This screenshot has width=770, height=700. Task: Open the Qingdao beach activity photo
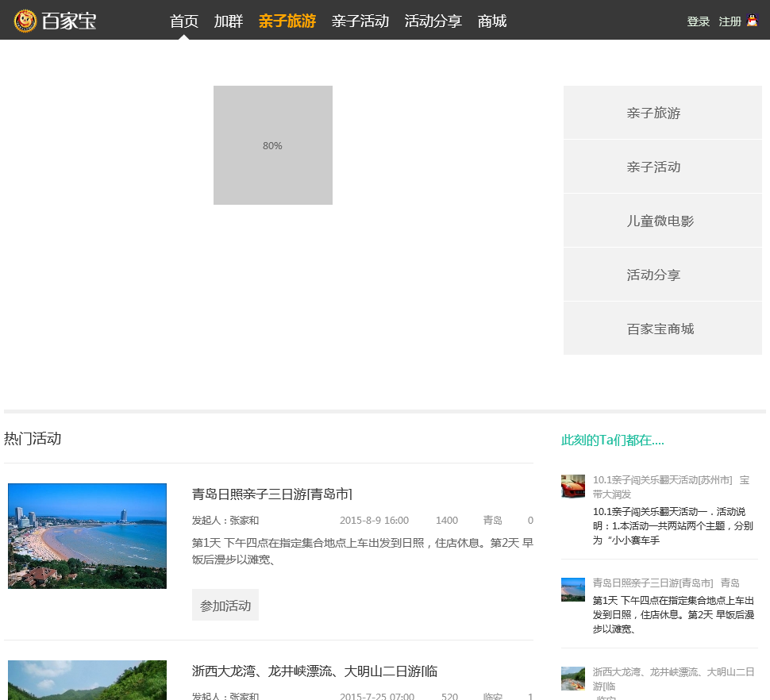point(87,536)
